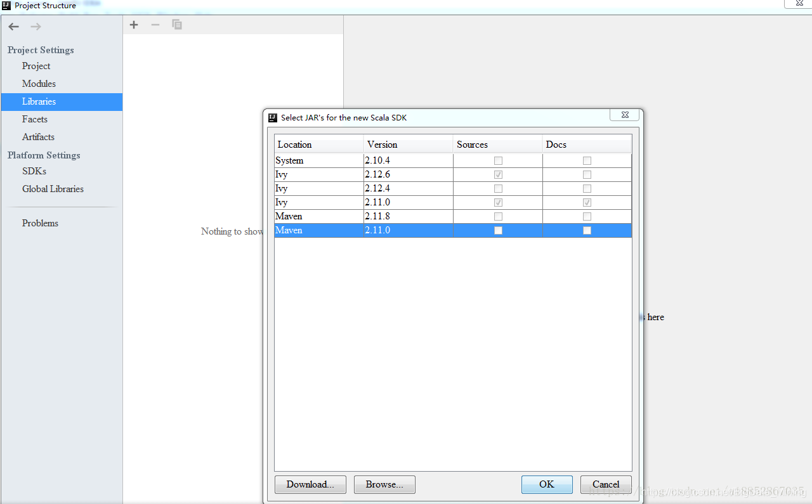Screen dimensions: 812x504
Task: Click the IntelliJ icon in dialog title
Action: (273, 117)
